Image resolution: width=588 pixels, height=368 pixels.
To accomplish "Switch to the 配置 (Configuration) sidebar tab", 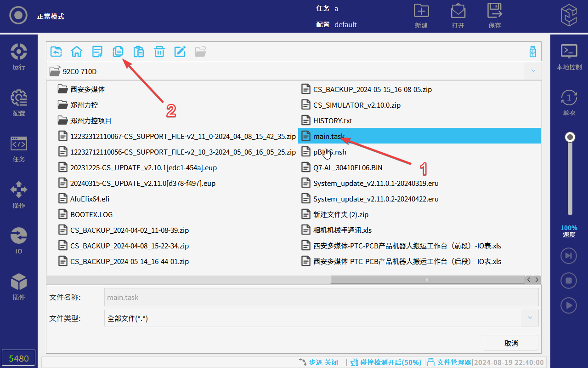I will pyautogui.click(x=19, y=103).
